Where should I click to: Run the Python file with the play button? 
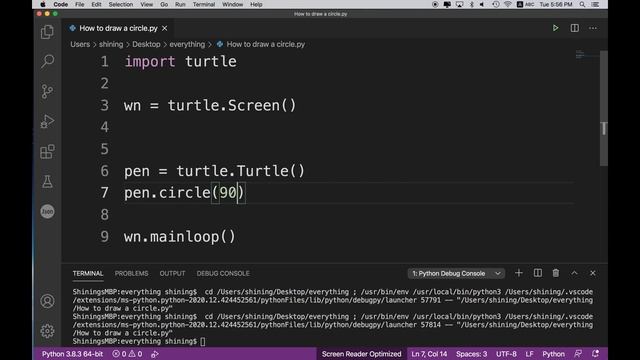pos(555,28)
